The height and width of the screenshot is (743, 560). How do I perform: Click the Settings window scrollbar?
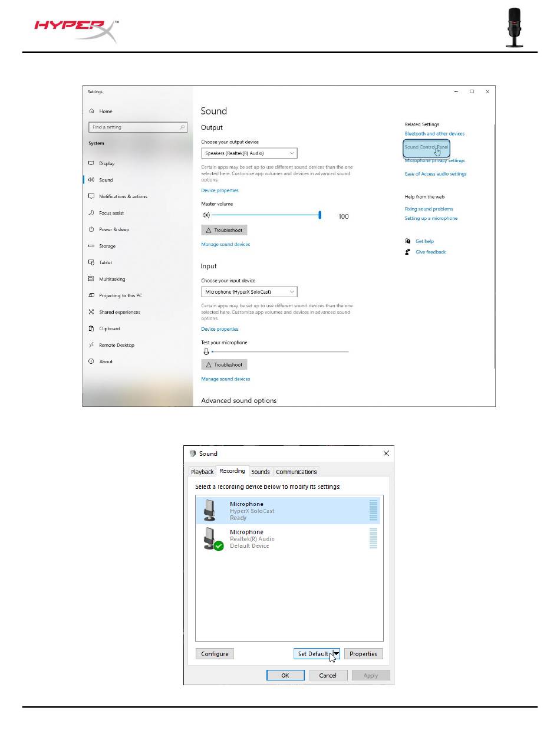coord(494,246)
